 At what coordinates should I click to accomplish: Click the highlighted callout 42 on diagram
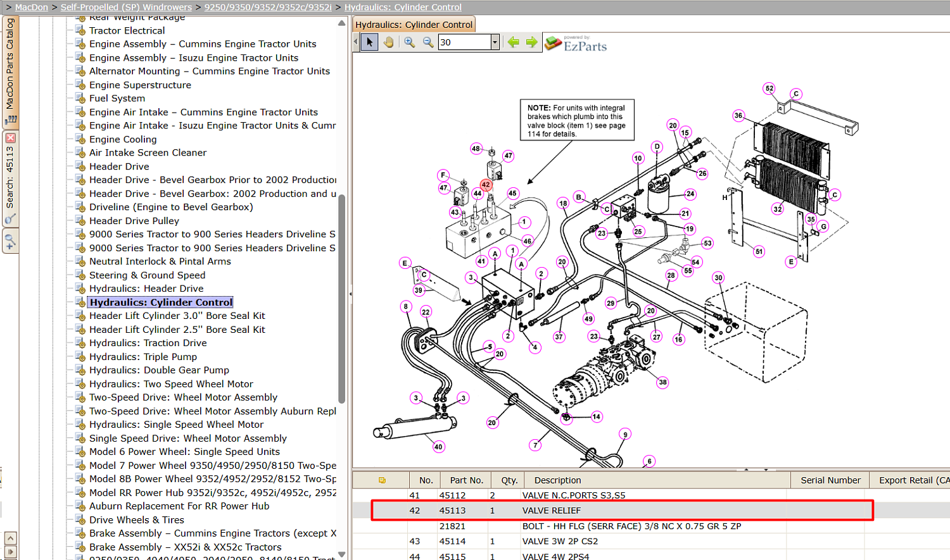[x=486, y=185]
